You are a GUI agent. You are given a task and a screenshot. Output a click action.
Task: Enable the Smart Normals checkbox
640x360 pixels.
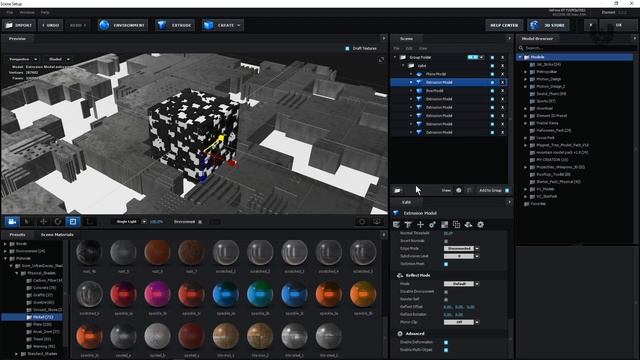pos(446,241)
